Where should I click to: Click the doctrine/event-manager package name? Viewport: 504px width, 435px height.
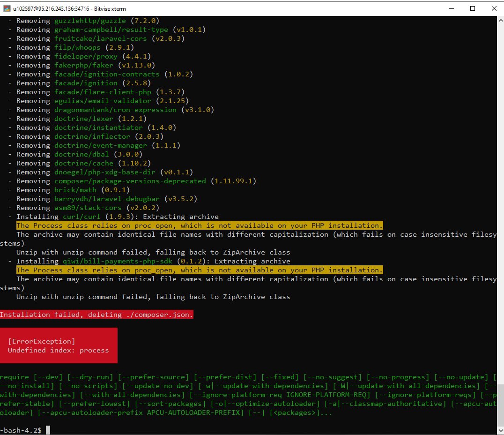coord(101,145)
